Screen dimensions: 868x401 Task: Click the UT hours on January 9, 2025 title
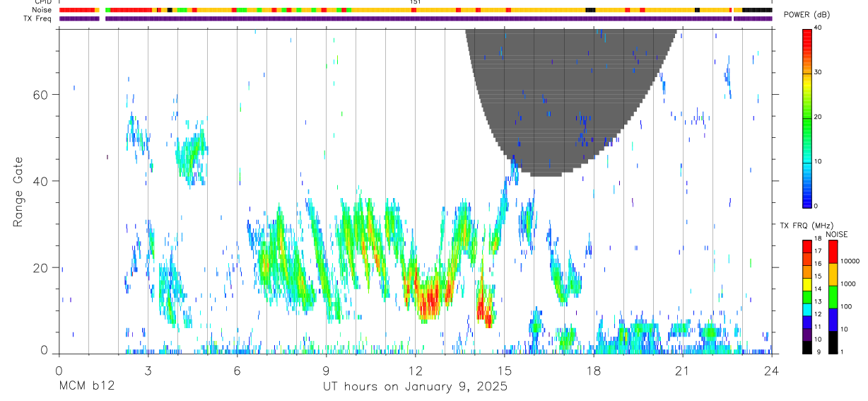tap(415, 388)
